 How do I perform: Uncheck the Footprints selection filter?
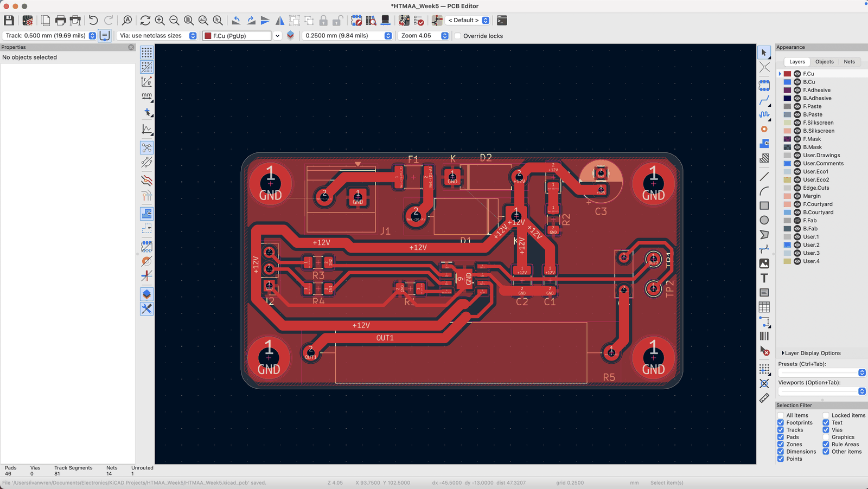tap(781, 422)
